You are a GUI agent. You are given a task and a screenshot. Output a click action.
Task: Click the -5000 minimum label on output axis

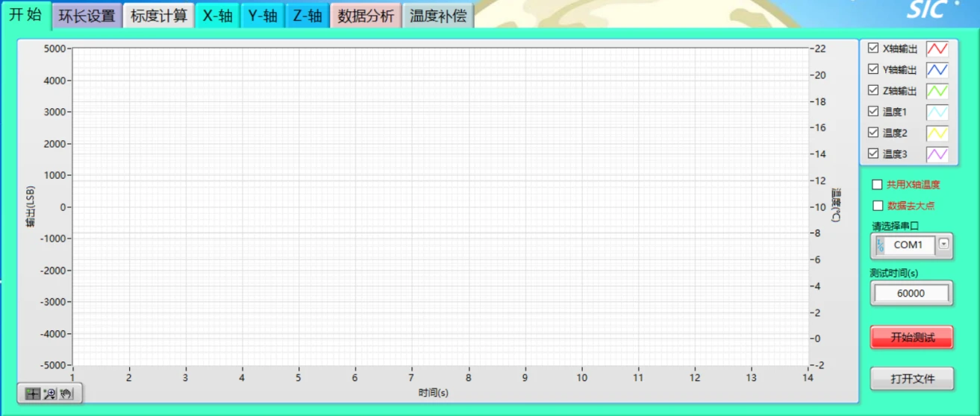coord(54,365)
